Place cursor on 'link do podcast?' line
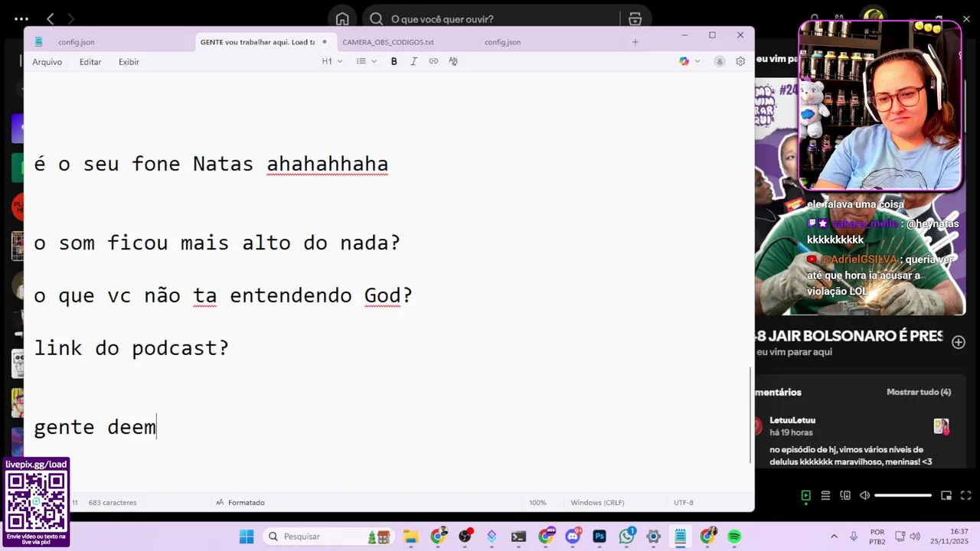980x551 pixels. pos(131,348)
